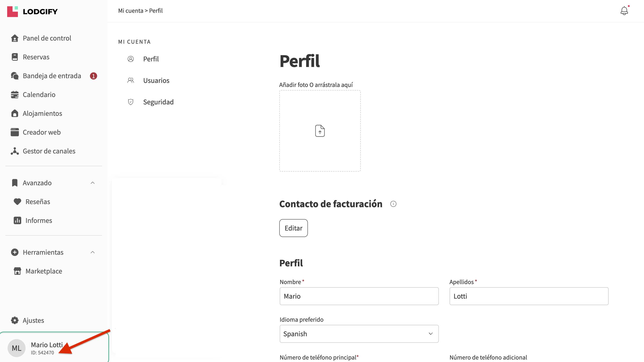Go to Marketplace link
Viewport: 644px width, 362px height.
44,271
